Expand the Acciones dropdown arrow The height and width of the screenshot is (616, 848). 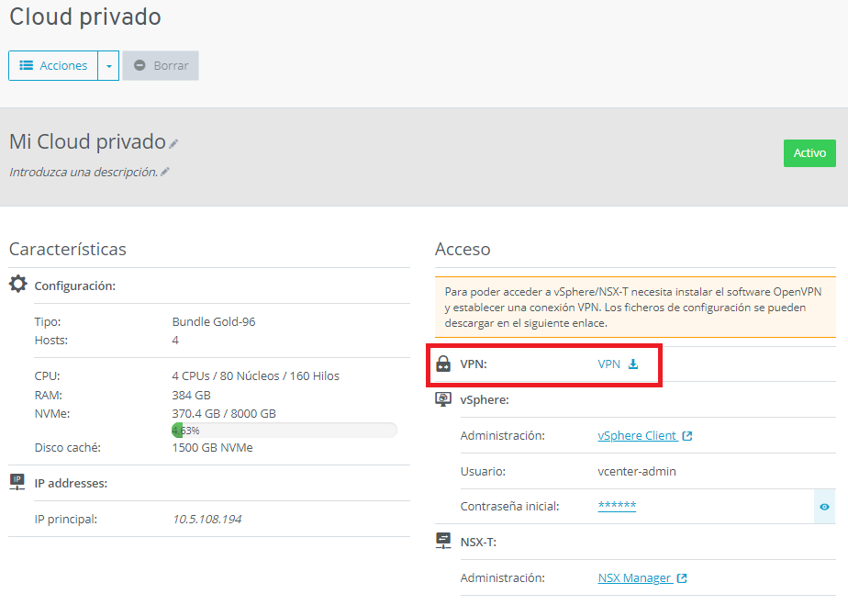(108, 65)
